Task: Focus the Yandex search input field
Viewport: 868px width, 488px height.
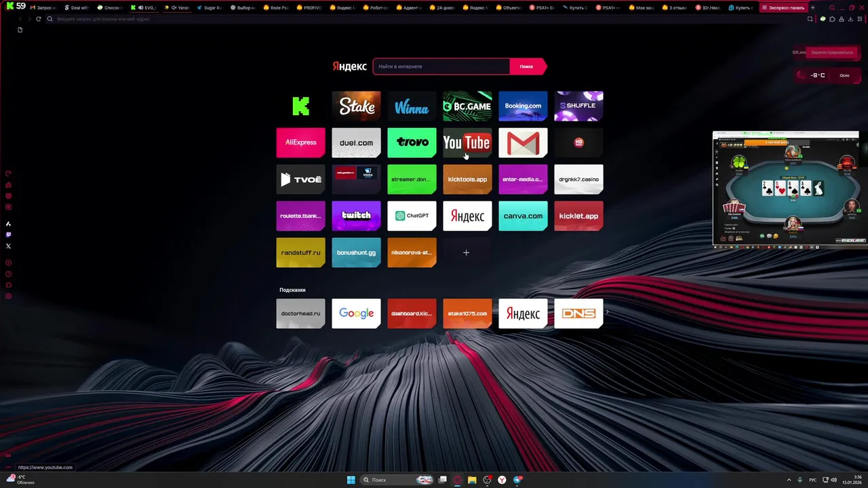Action: [441, 66]
